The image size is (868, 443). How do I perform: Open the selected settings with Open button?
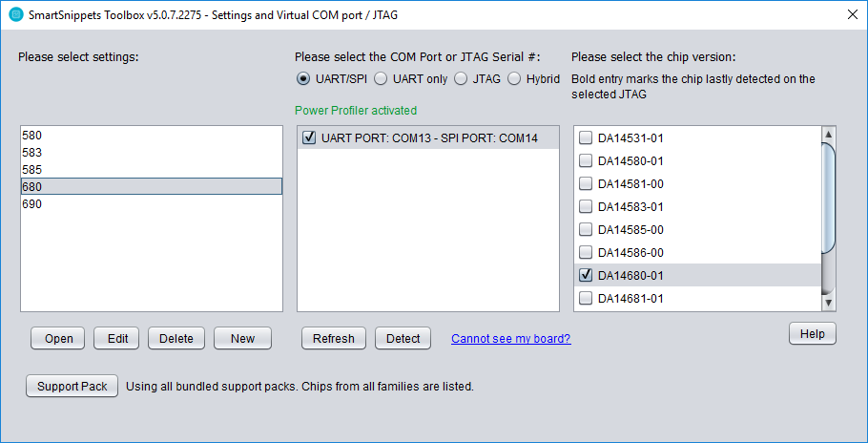point(58,338)
